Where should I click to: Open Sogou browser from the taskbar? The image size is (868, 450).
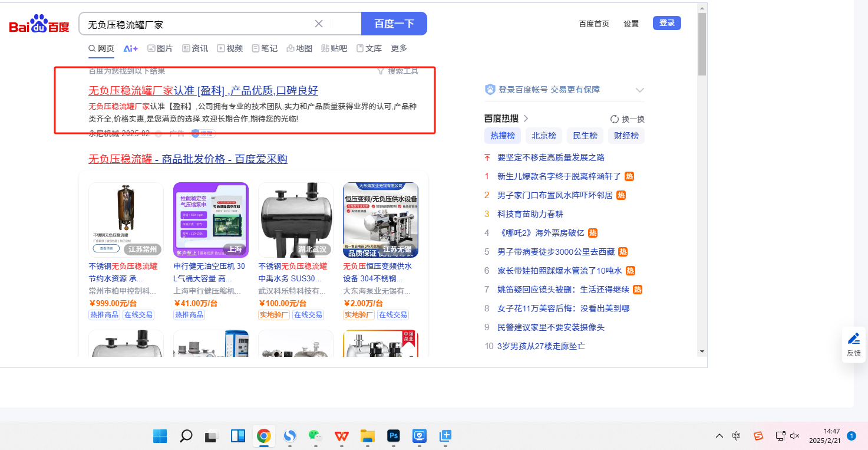coord(289,436)
